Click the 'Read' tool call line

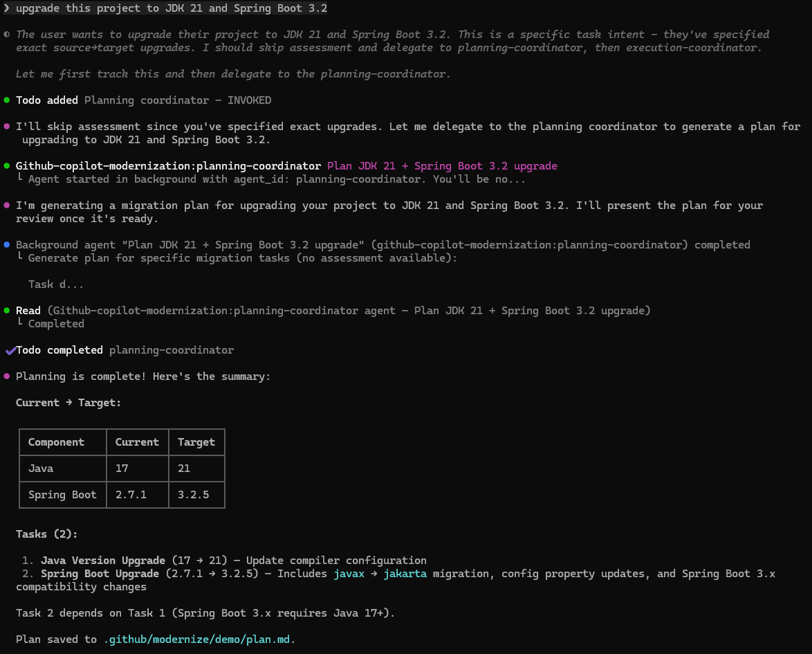[333, 311]
